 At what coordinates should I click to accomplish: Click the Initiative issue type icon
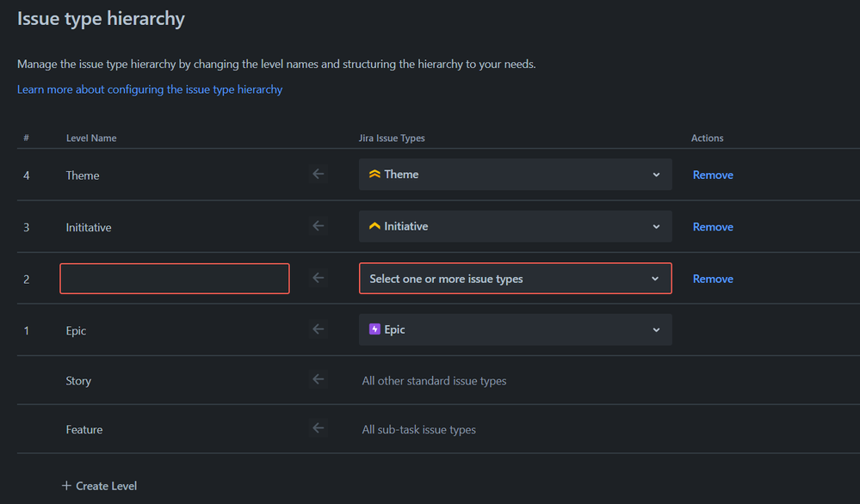pyautogui.click(x=374, y=226)
